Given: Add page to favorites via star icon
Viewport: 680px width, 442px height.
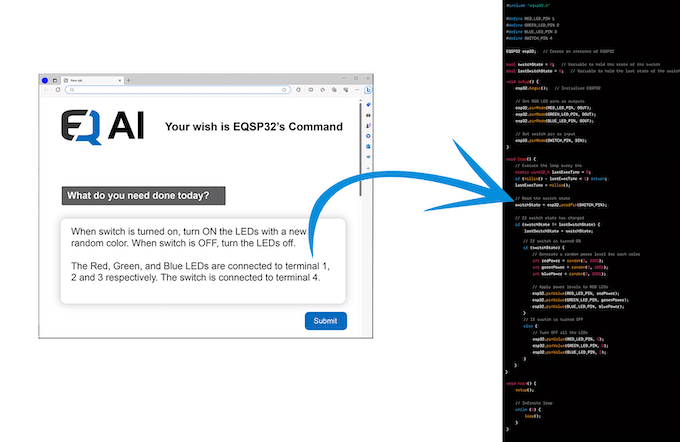Looking at the screenshot, I should [285, 90].
